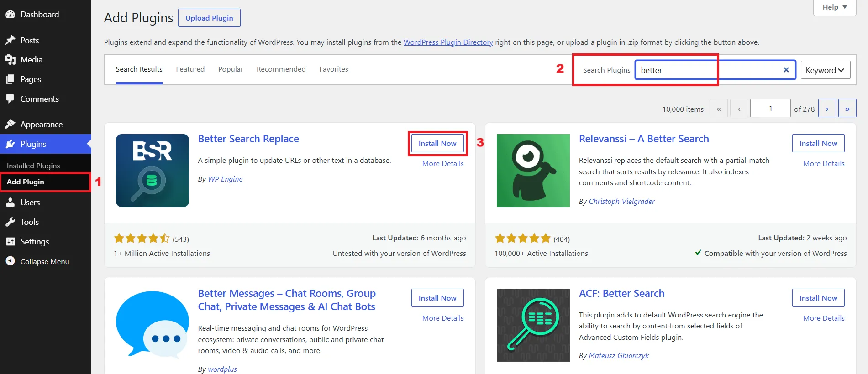868x374 pixels.
Task: Click "100,000+ Active Installations" text
Action: (541, 253)
